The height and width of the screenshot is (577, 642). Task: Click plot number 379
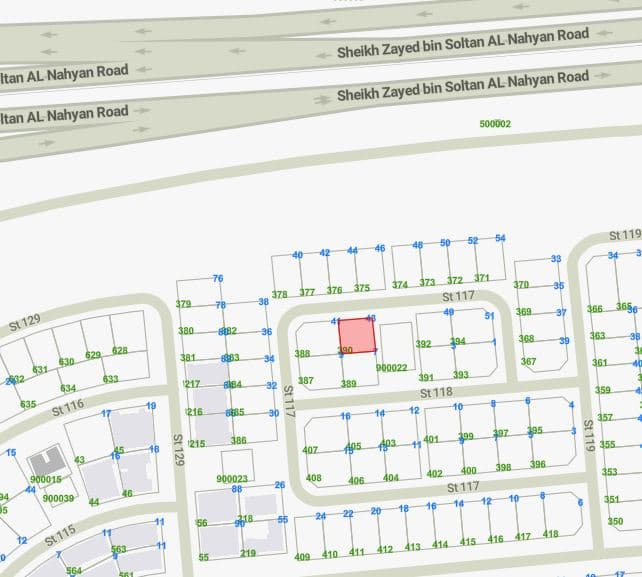[x=183, y=304]
